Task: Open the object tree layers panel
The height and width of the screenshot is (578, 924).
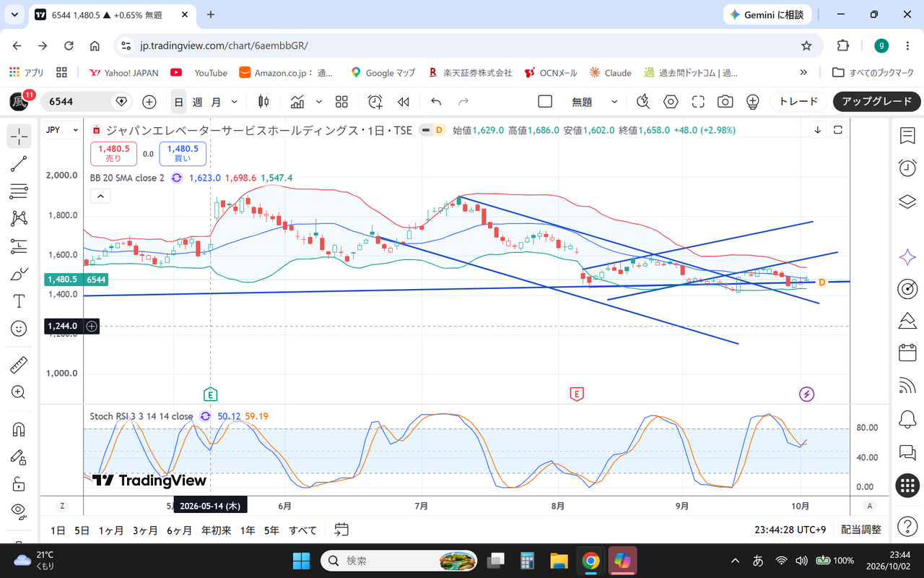Action: pos(907,201)
